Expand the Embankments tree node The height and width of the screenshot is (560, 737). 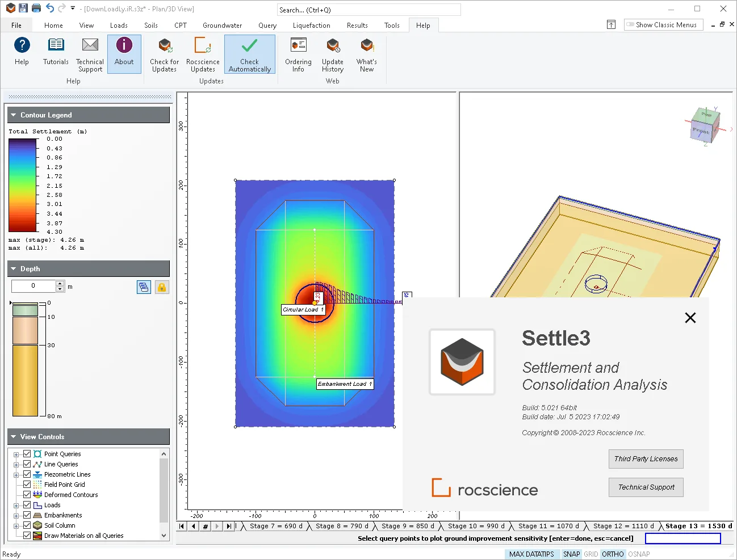click(x=16, y=516)
